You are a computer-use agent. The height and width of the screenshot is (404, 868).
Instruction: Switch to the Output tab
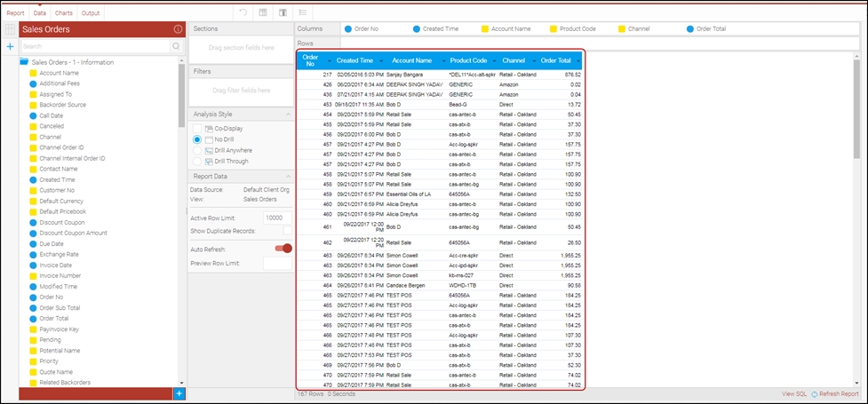tap(91, 12)
